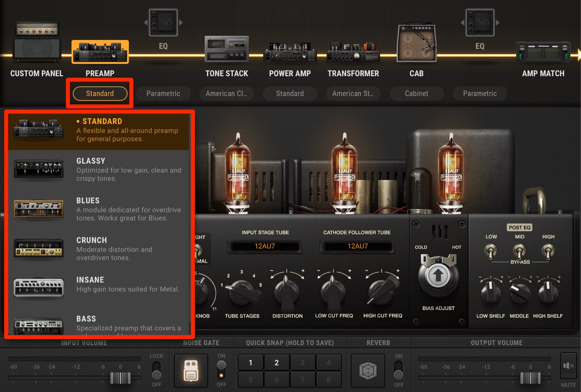Viewport: 581px width, 392px height.
Task: Open the Cab module icon
Action: click(416, 42)
